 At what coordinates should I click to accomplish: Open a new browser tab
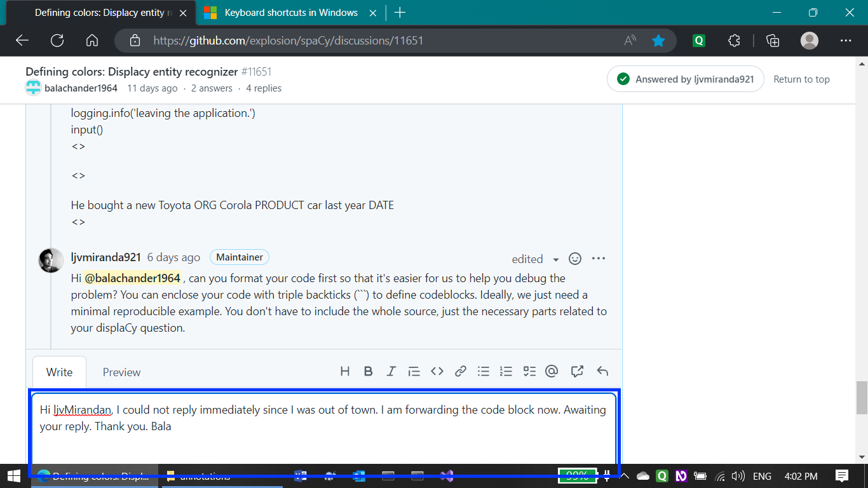click(400, 13)
